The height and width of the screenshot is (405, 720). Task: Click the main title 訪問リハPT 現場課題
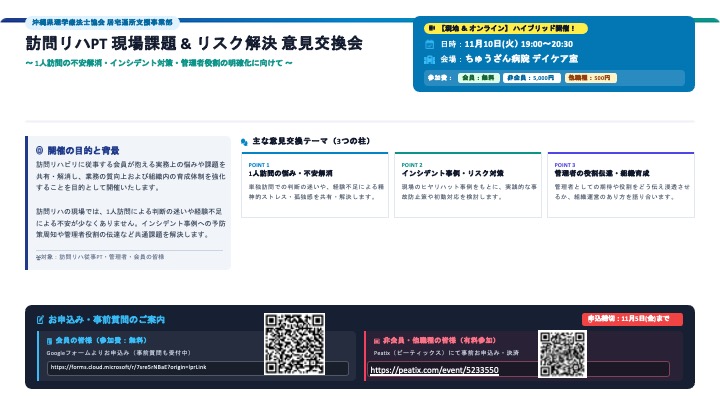[x=194, y=44]
